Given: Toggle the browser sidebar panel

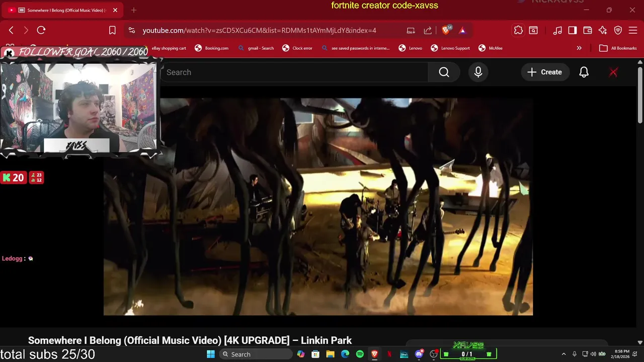Looking at the screenshot, I should pyautogui.click(x=573, y=30).
